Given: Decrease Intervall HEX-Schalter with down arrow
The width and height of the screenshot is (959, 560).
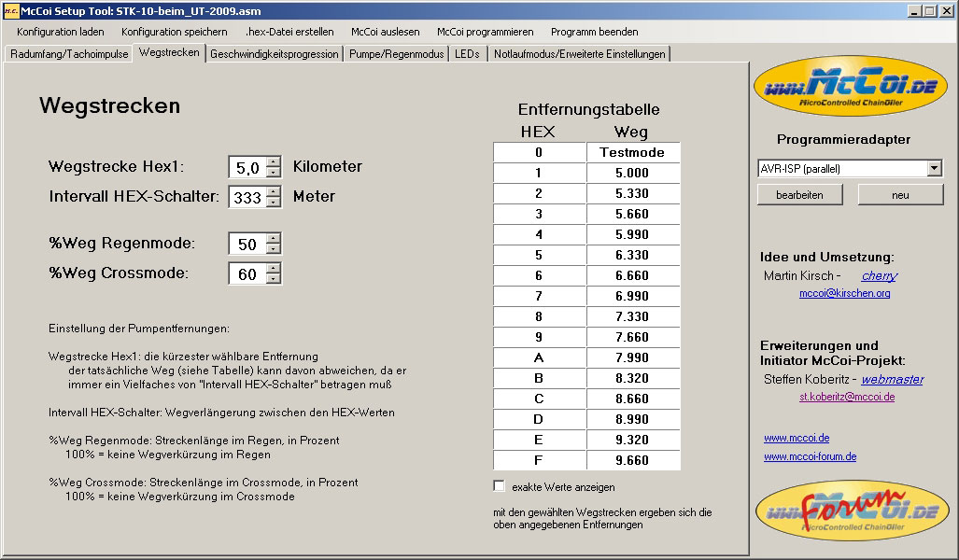Looking at the screenshot, I should pos(274,202).
